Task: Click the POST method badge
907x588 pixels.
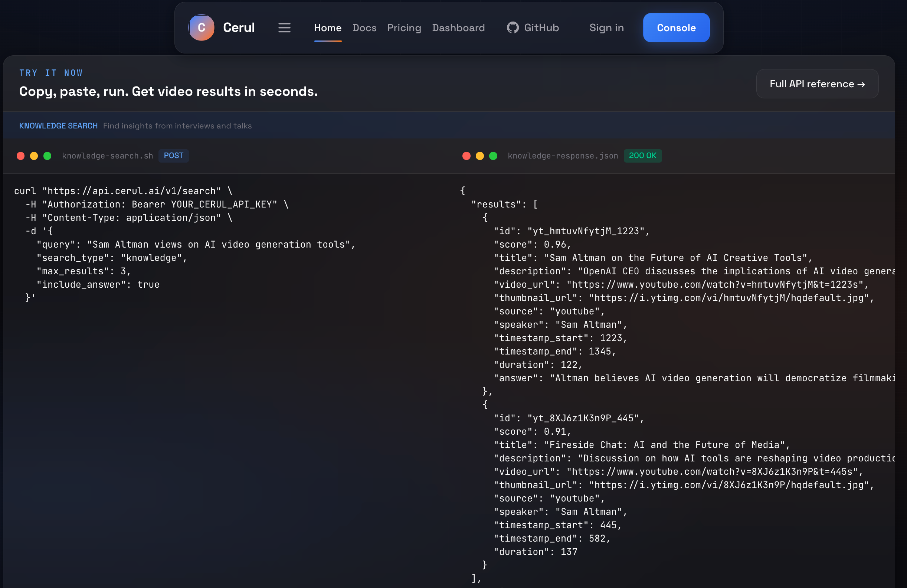Action: [x=173, y=156]
